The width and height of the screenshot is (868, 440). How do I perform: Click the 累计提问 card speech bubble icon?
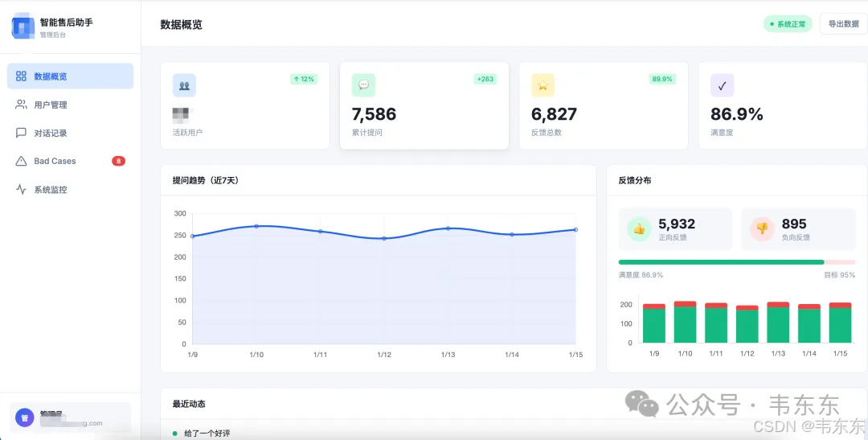[x=364, y=85]
